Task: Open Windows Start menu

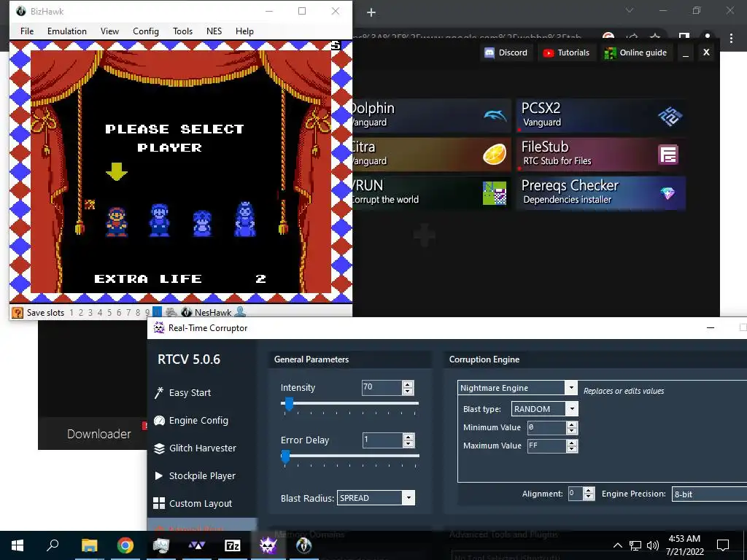Action: pos(18,545)
